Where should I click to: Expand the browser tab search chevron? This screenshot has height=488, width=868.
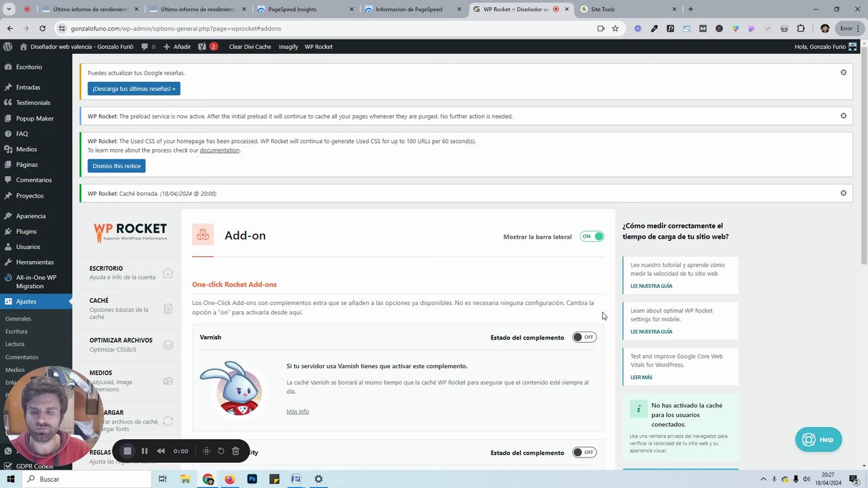click(x=9, y=9)
